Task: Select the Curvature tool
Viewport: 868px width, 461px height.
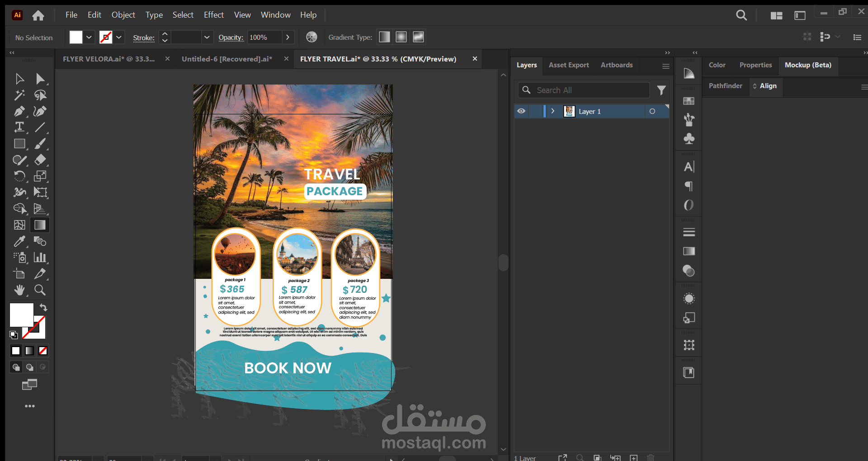Action: coord(40,111)
